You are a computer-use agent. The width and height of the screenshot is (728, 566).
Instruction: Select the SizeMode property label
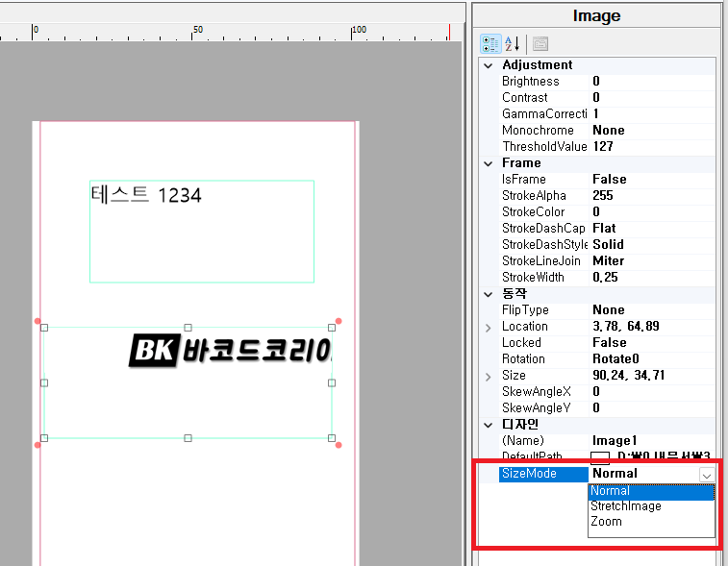click(x=543, y=474)
